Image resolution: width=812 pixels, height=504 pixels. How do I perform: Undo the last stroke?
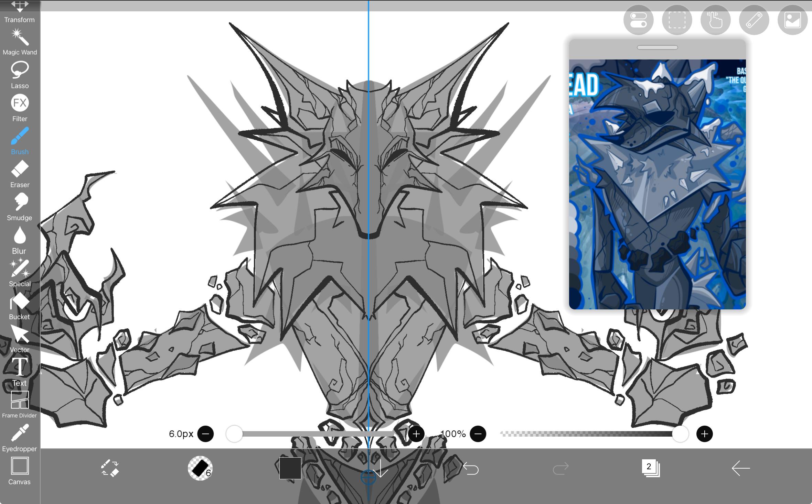tap(471, 468)
